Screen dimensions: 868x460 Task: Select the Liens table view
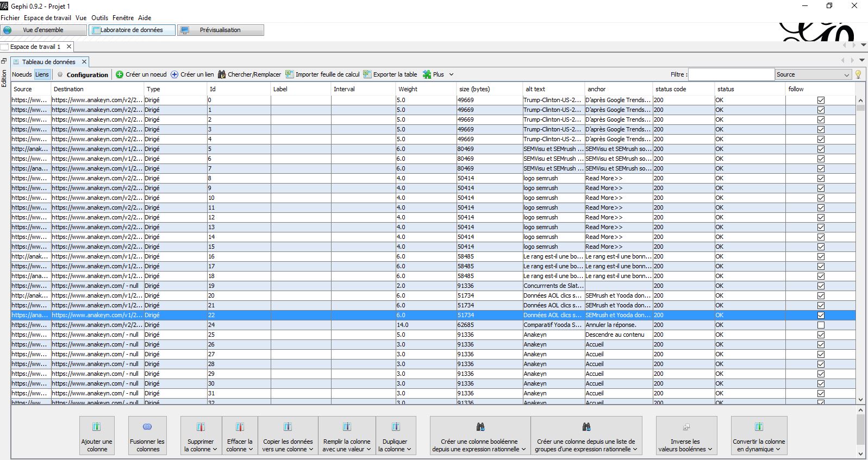pyautogui.click(x=42, y=74)
